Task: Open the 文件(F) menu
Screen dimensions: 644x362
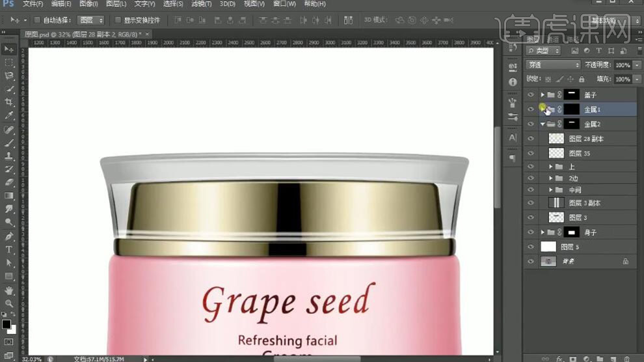Action: point(33,4)
